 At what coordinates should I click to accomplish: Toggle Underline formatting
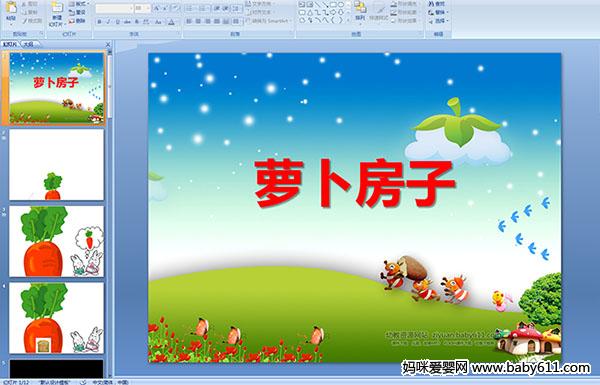[x=117, y=22]
